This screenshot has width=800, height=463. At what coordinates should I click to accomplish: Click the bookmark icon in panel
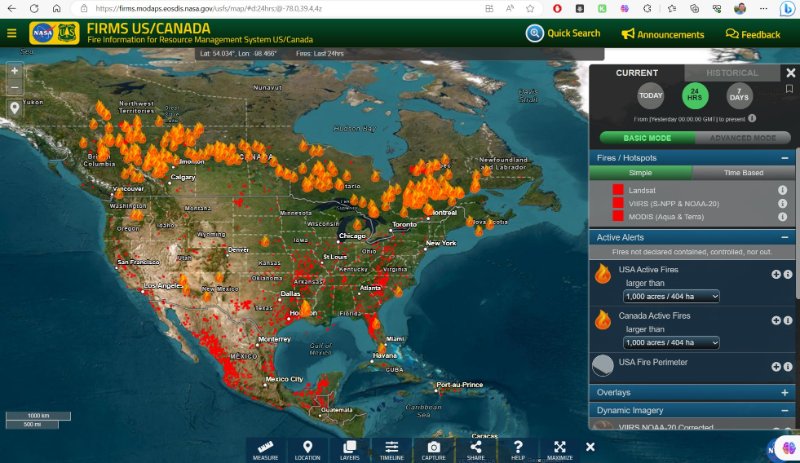(789, 89)
